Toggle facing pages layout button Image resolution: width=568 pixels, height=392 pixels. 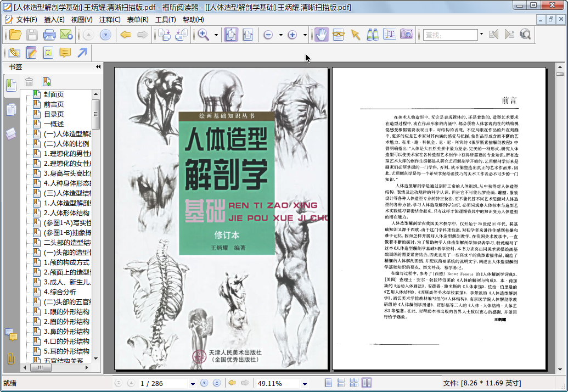click(367, 383)
